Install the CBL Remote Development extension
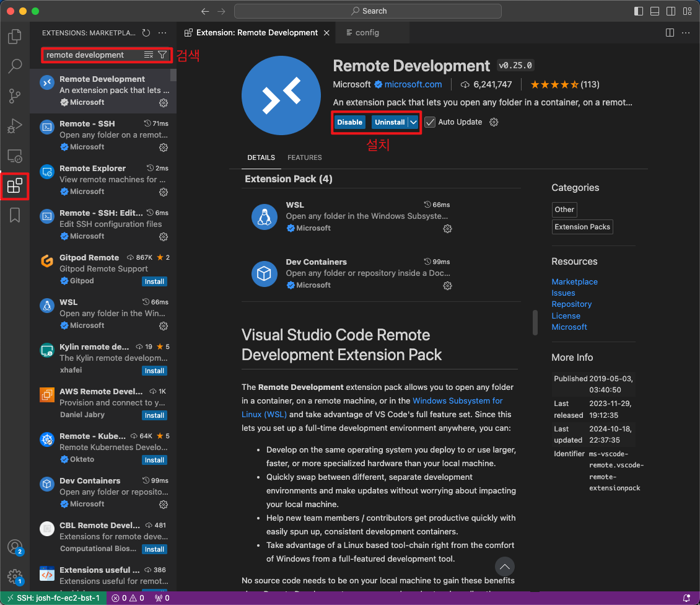The width and height of the screenshot is (700, 605). [x=154, y=549]
